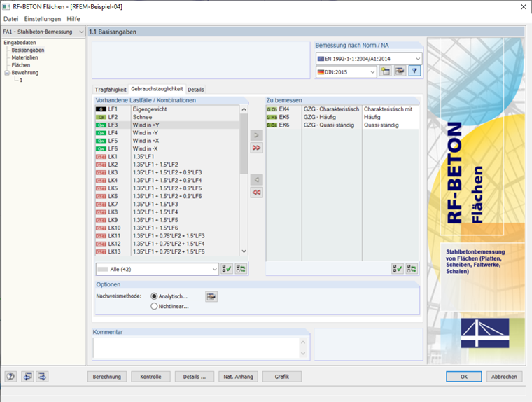The width and height of the screenshot is (532, 402).
Task: Click the previous table icon at bottom left
Action: tap(27, 376)
